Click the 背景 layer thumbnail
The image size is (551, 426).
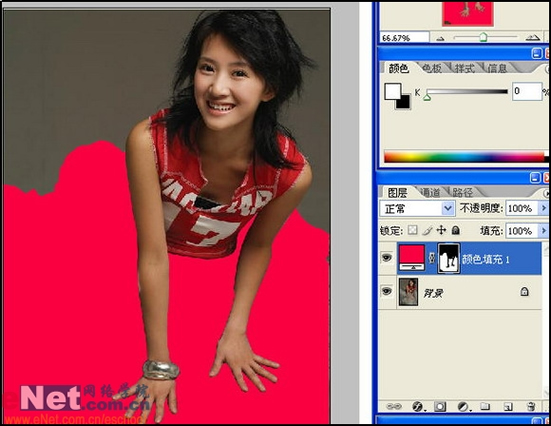[409, 291]
